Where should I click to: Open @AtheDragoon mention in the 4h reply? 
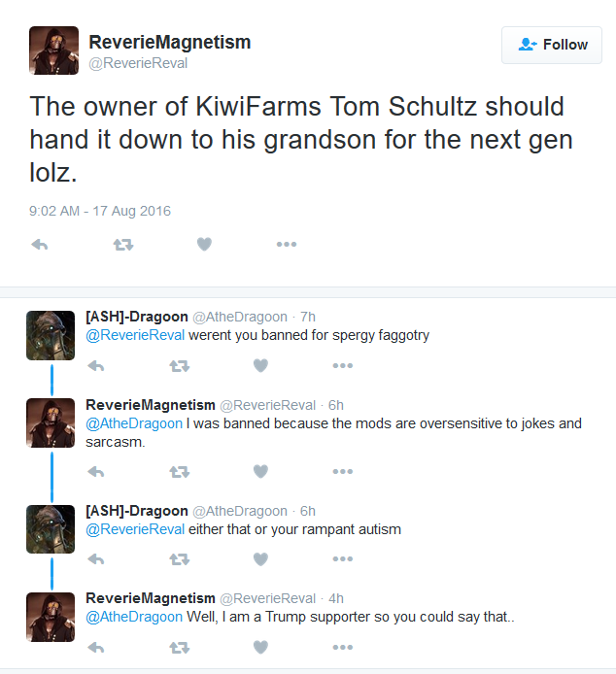pyautogui.click(x=134, y=617)
